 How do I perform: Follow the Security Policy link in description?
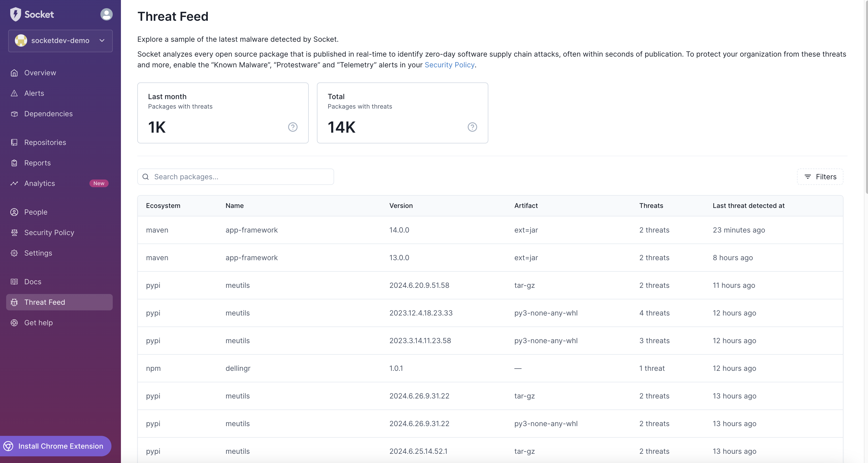pyautogui.click(x=449, y=65)
